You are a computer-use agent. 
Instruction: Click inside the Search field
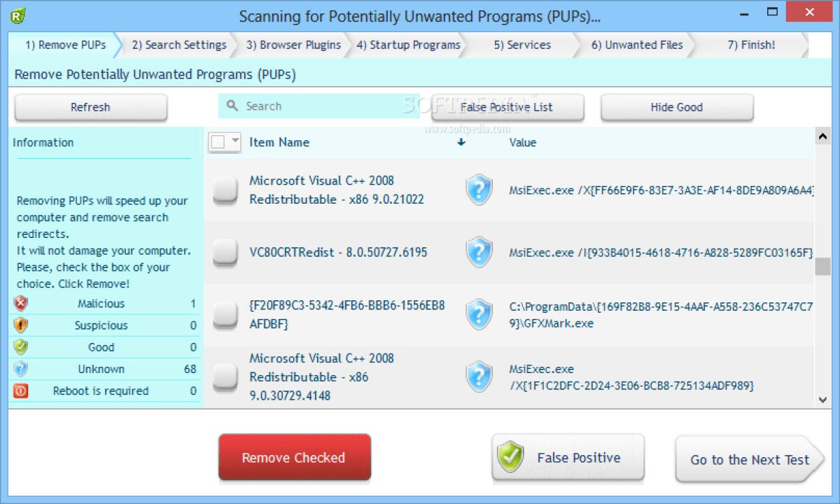tap(301, 106)
